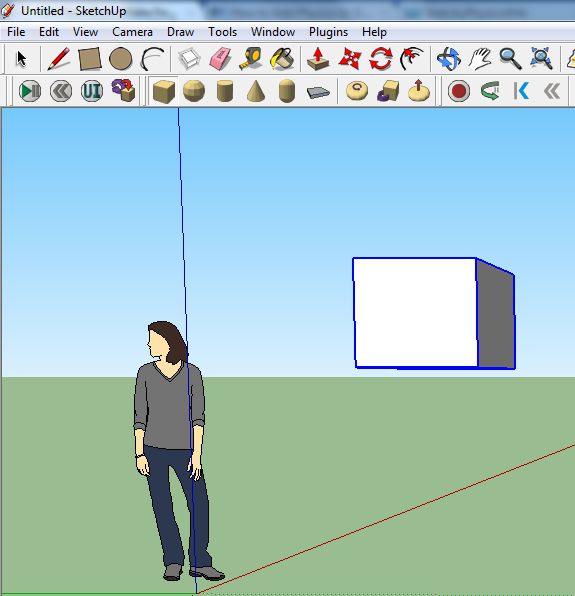This screenshot has width=575, height=596.
Task: Click the joint connector tool icon
Action: tap(123, 90)
